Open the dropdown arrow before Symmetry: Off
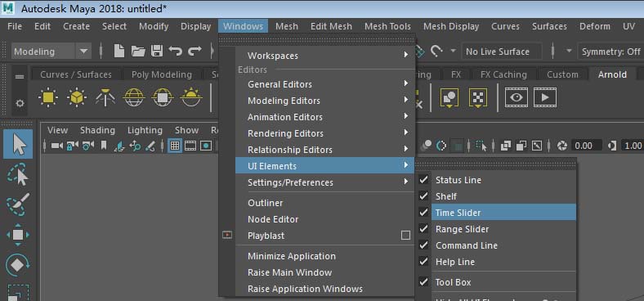The height and width of the screenshot is (301, 644). tap(569, 51)
